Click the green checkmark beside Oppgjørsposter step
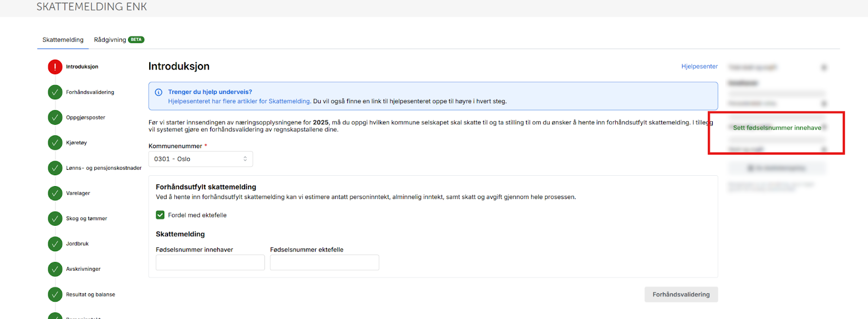This screenshot has width=868, height=319. 55,117
